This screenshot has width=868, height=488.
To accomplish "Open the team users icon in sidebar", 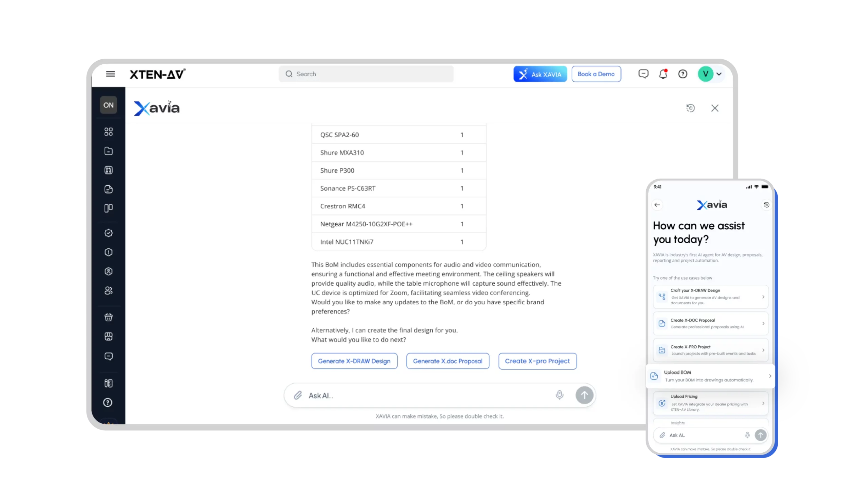I will [x=108, y=290].
